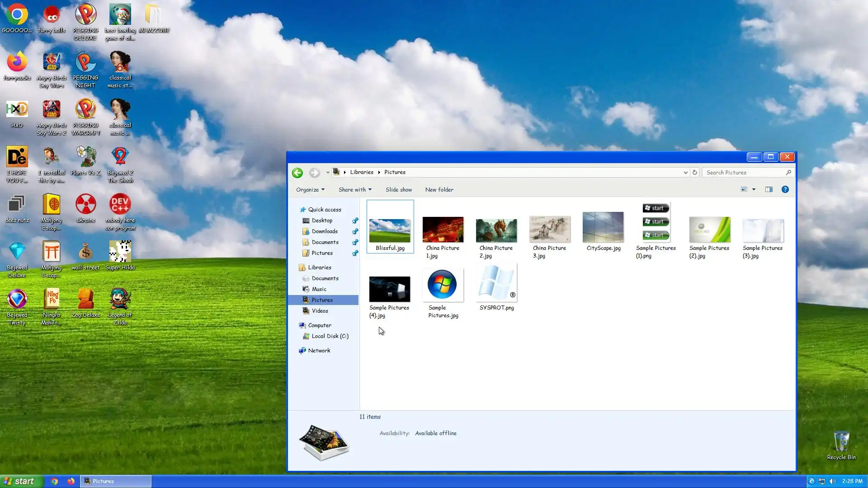Click the Dev C++ desktop icon
The width and height of the screenshot is (868, 488).
coord(120,205)
